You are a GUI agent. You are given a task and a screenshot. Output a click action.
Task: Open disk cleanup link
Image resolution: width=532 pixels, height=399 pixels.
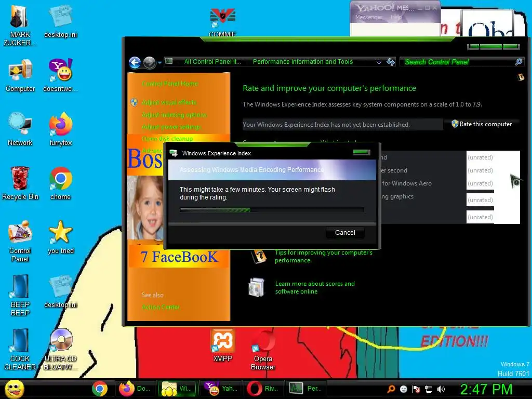(167, 139)
